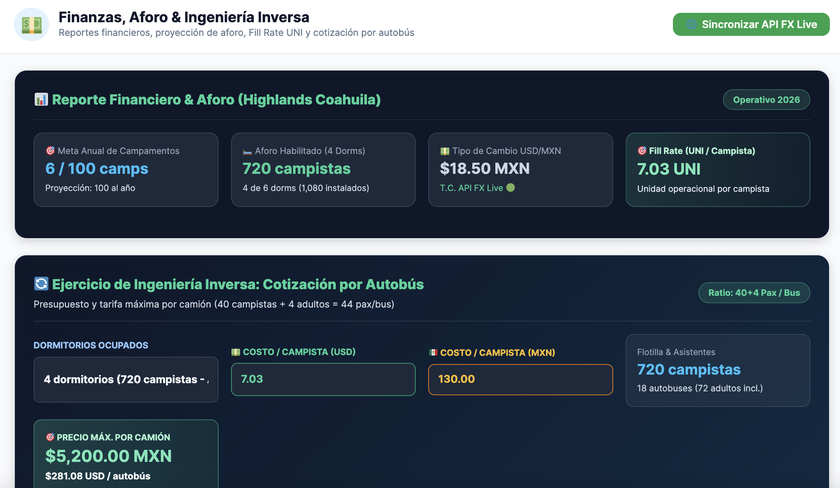The height and width of the screenshot is (488, 840).
Task: Click the money bill logo icon in header
Action: (32, 24)
